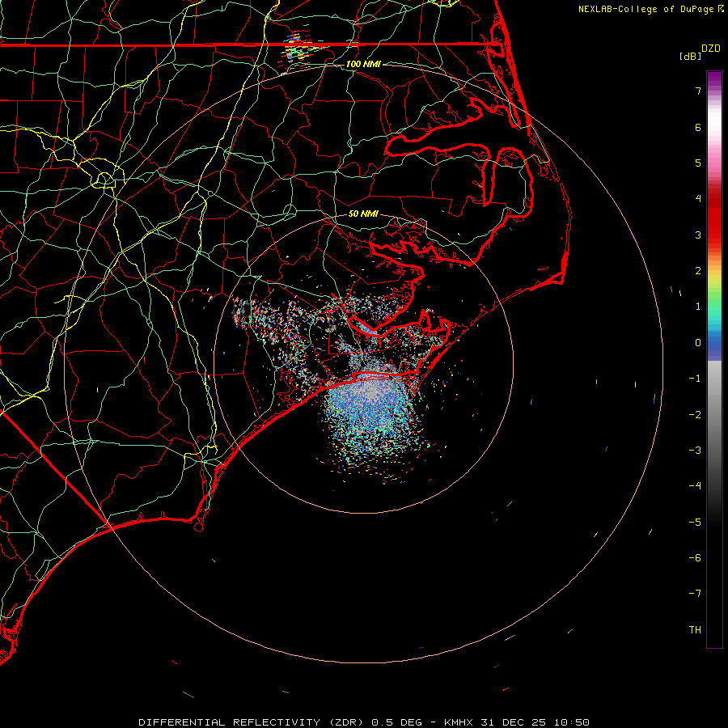
Task: Click the -3 value on color scale
Action: click(695, 451)
